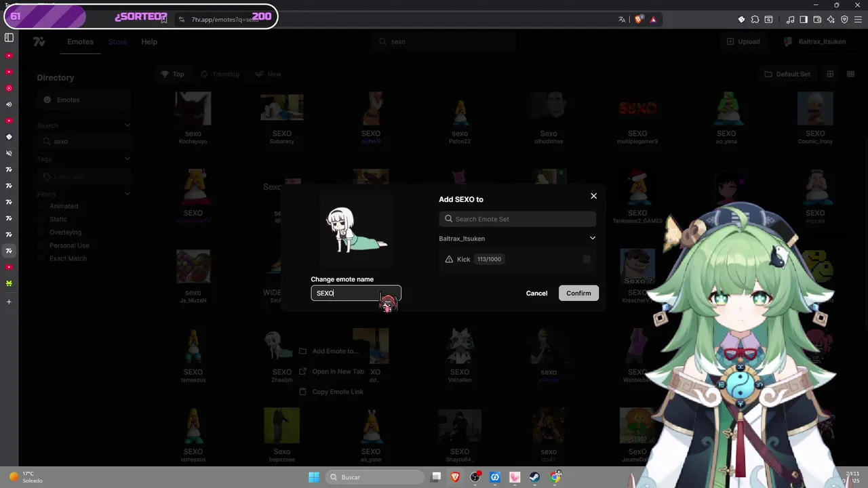Switch to the green icon tab

(x=9, y=283)
